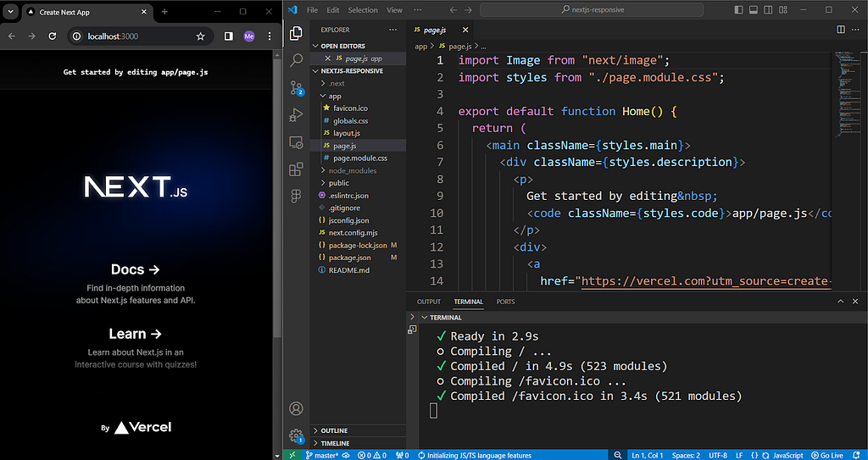Click the master* branch in the status bar

tap(321, 455)
